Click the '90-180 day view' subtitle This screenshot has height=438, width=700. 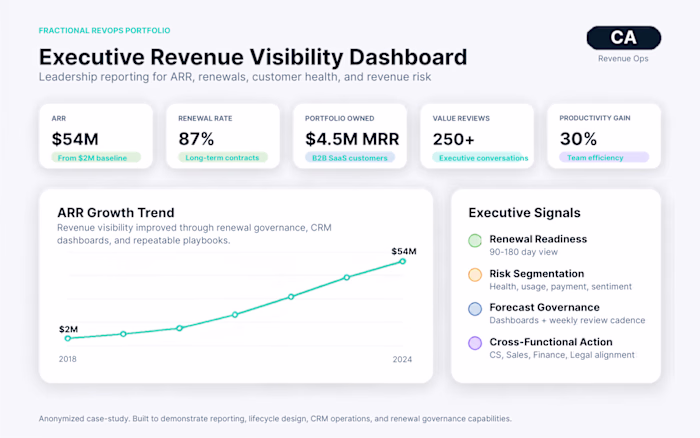click(524, 252)
